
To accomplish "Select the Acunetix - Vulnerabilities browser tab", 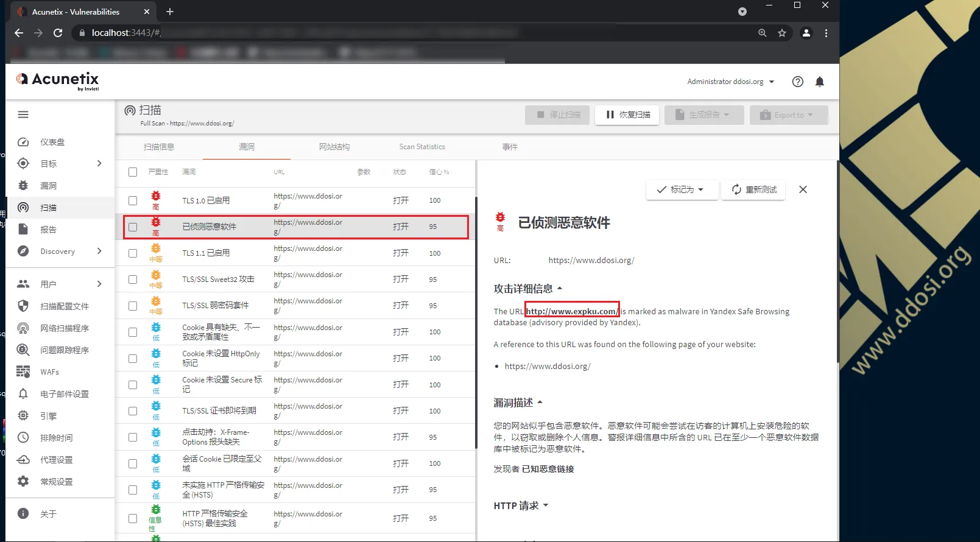I will (83, 12).
